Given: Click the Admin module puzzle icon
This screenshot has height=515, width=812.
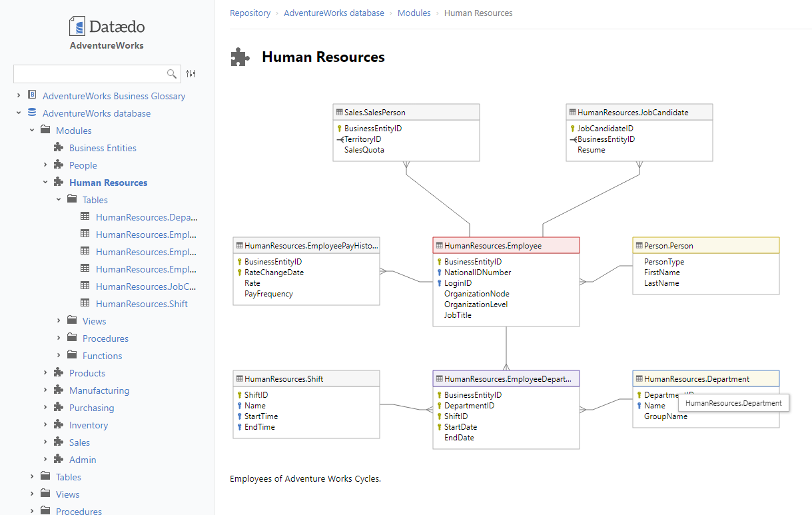Looking at the screenshot, I should point(59,459).
